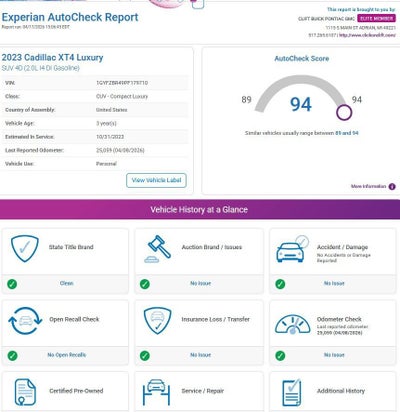Click green check beside Clean title status
This screenshot has height=412, width=400.
12,284
